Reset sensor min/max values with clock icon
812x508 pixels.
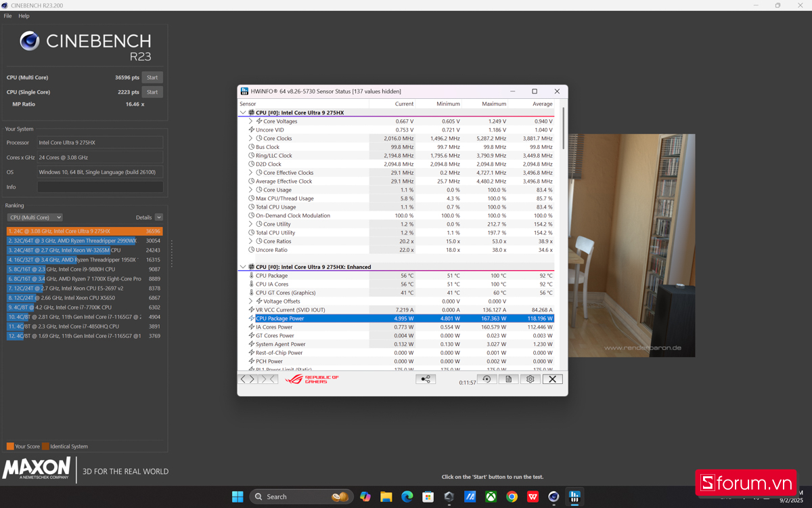[487, 379]
